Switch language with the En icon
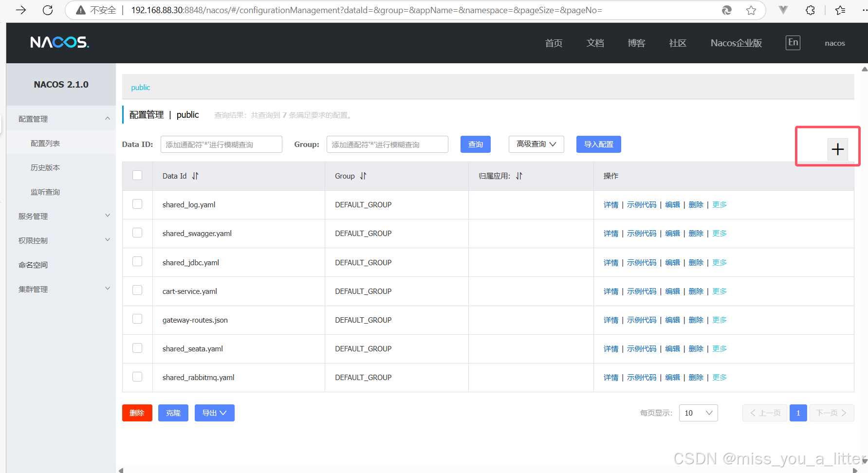868x473 pixels. [793, 42]
